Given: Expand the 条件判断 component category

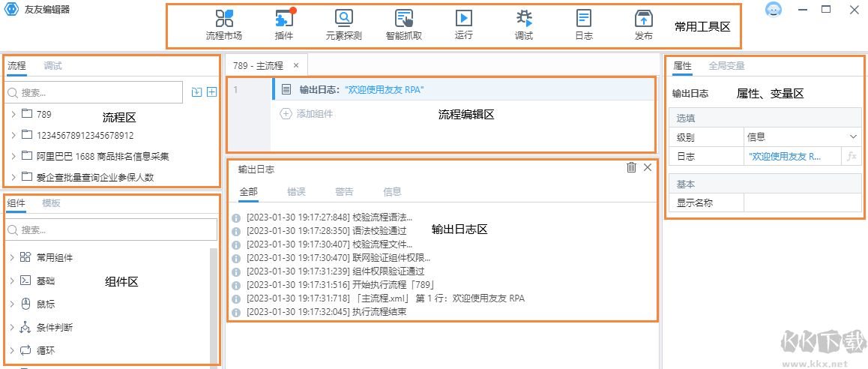Looking at the screenshot, I should [12, 327].
